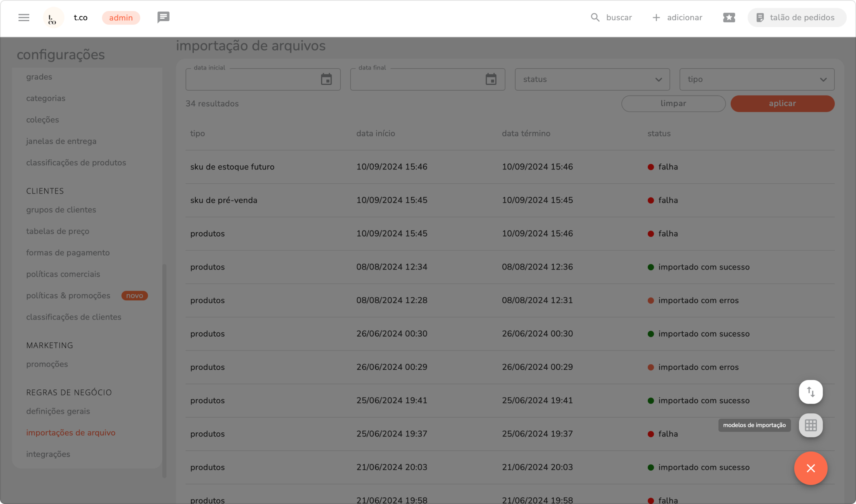Screen dimensions: 856x504
Task: Open integrações in the sidebar
Action: pyautogui.click(x=48, y=454)
